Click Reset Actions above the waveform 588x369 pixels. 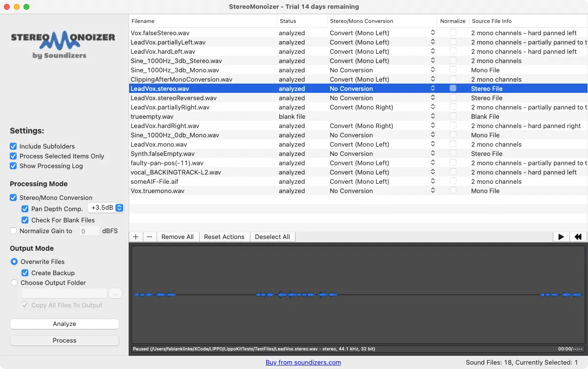click(224, 237)
